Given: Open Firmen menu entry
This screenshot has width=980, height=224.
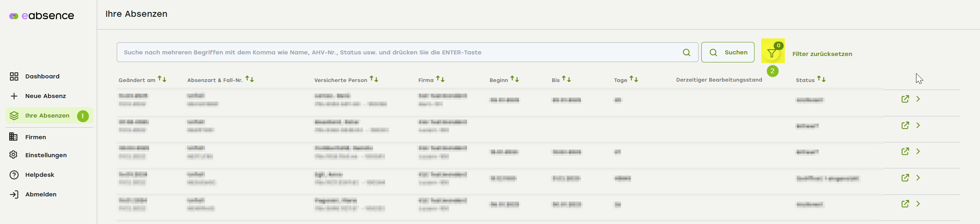Looking at the screenshot, I should pyautogui.click(x=36, y=137).
